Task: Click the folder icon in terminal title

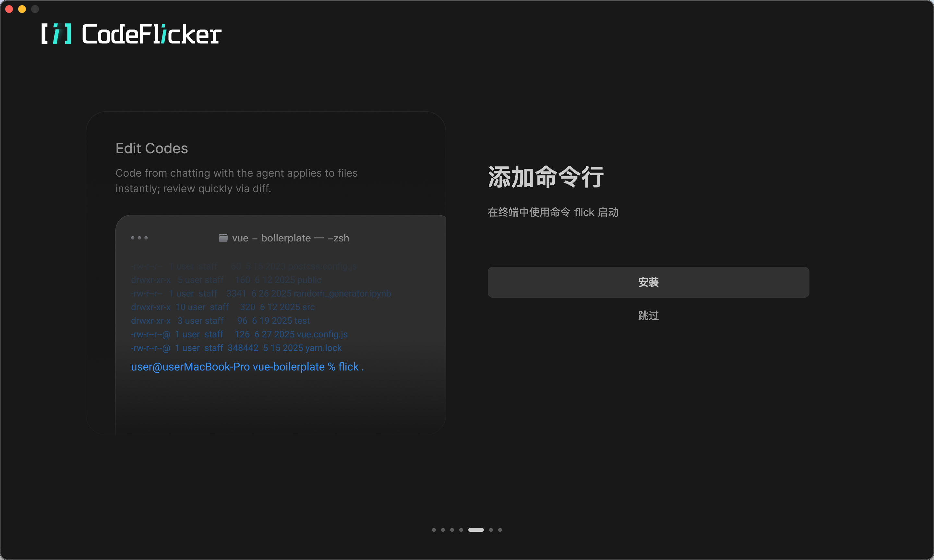Action: 223,238
